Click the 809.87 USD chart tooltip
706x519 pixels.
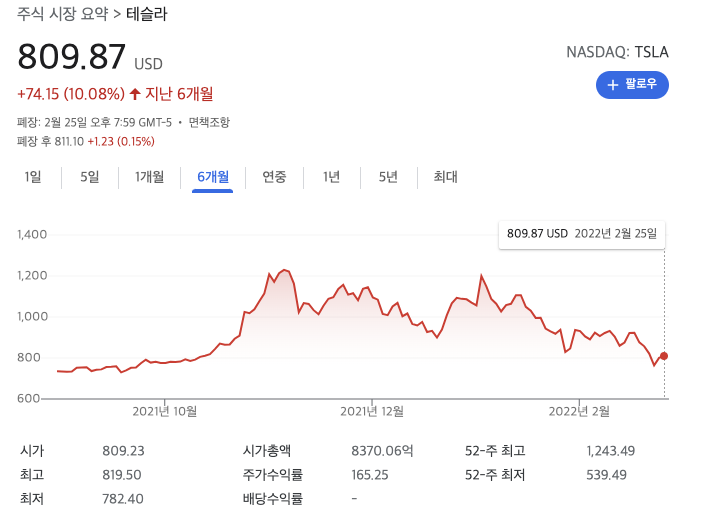(582, 234)
